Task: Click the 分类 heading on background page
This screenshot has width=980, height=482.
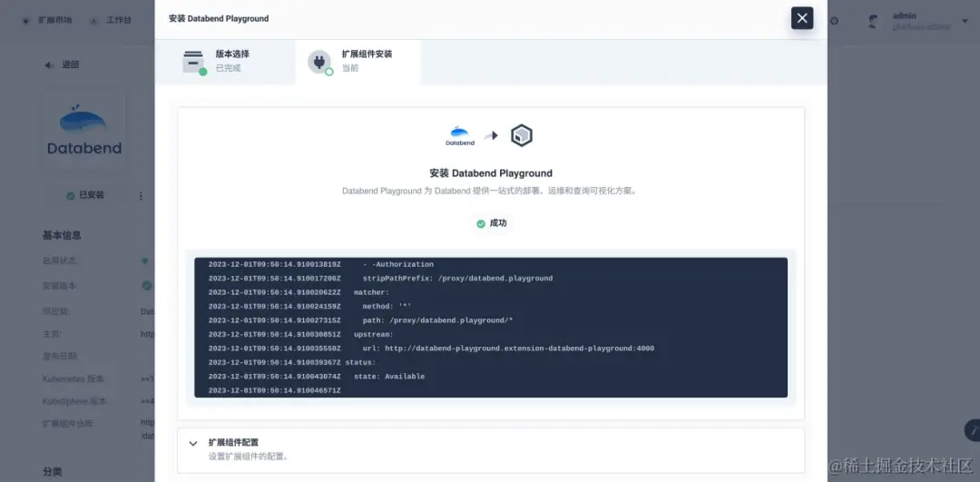Action: pos(53,471)
